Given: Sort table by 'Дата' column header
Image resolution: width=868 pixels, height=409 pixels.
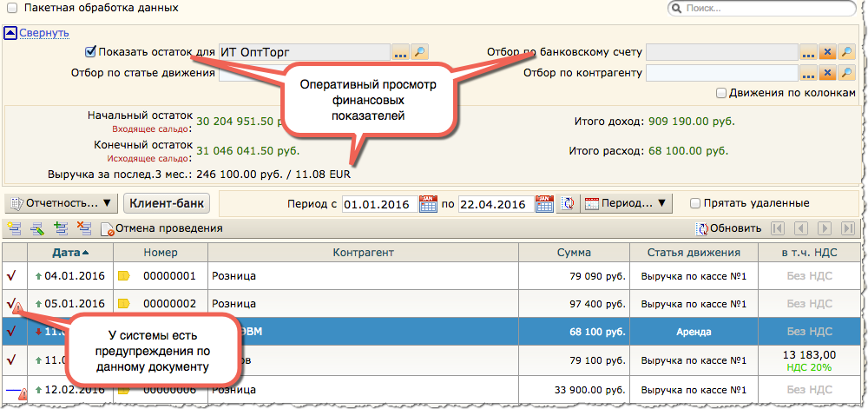Looking at the screenshot, I should click(x=69, y=252).
